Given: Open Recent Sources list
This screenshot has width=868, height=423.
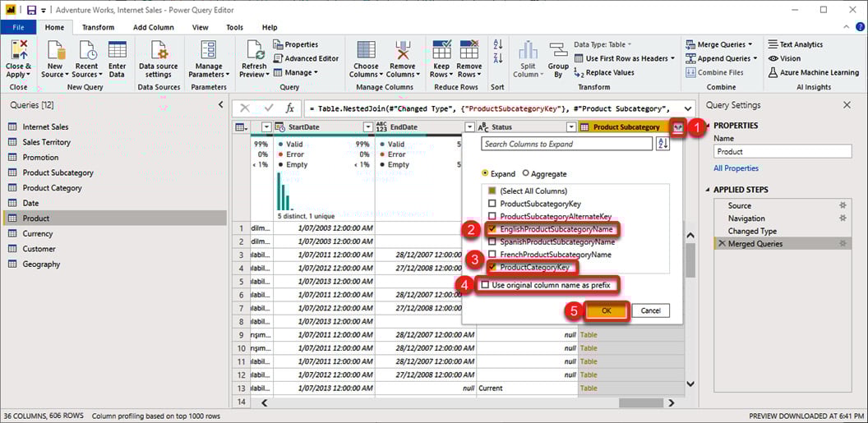Looking at the screenshot, I should [87, 51].
